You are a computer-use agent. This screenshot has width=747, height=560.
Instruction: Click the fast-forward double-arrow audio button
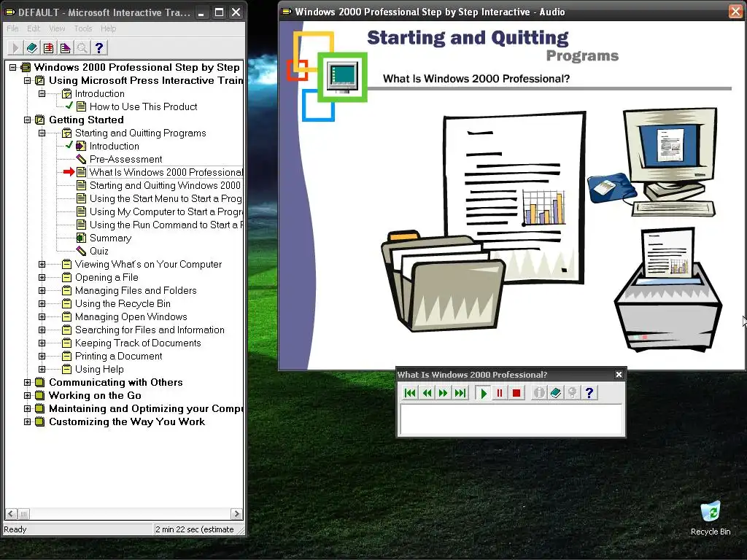(x=444, y=393)
